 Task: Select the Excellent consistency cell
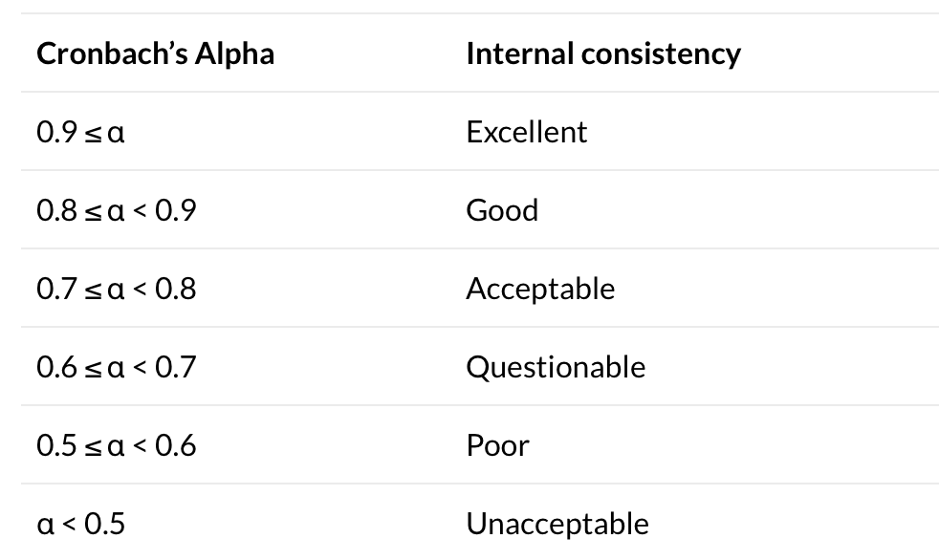527,132
